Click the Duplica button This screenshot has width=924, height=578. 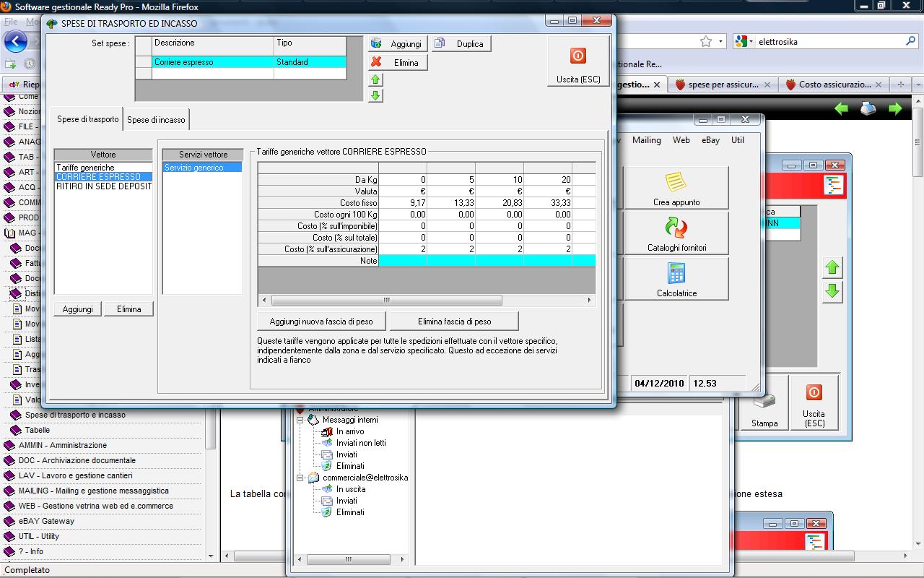pyautogui.click(x=461, y=43)
